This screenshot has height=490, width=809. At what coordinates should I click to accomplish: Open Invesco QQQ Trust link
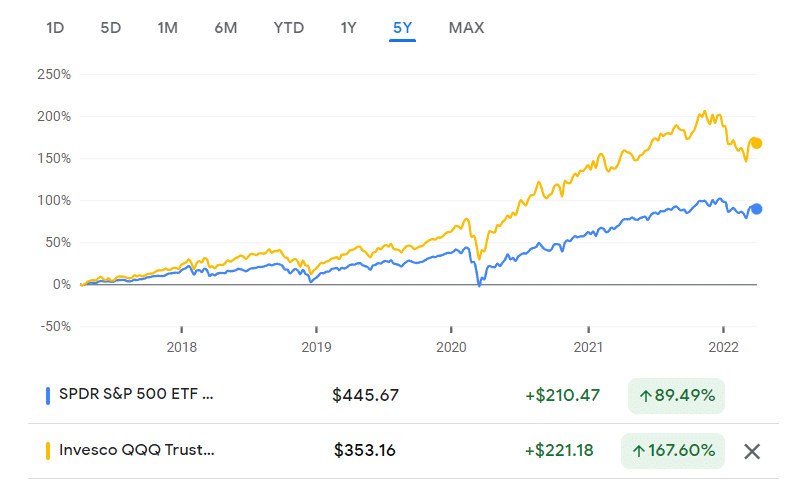(138, 450)
